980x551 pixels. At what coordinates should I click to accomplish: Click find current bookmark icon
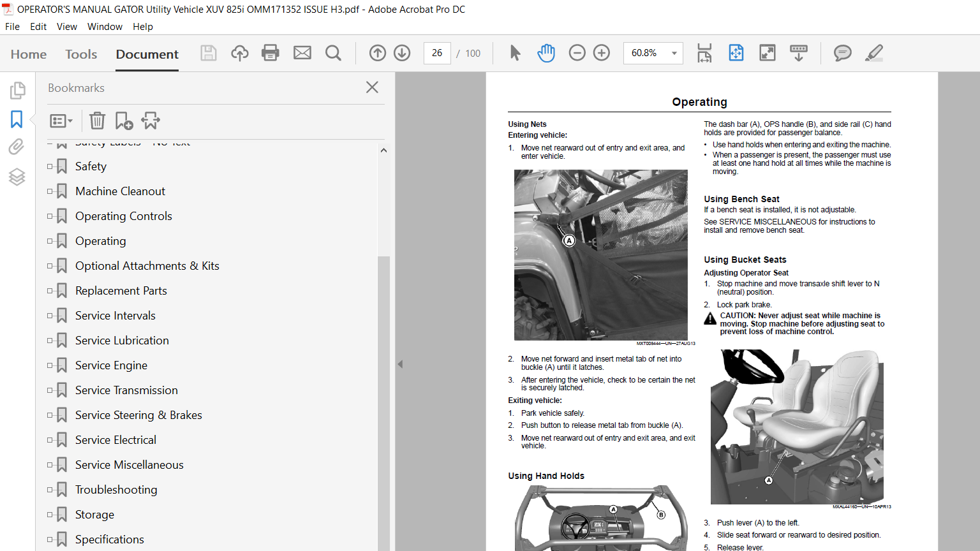coord(151,121)
